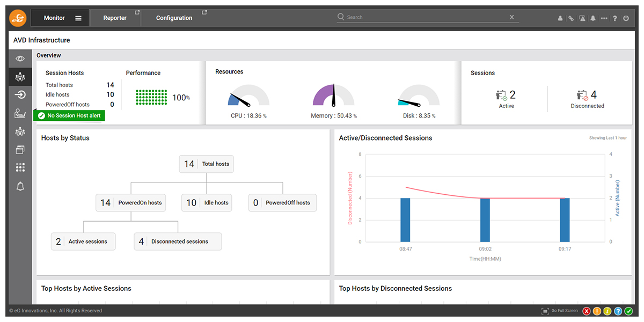This screenshot has width=644, height=322.
Task: Select the PoweredOn hosts node
Action: 131,203
